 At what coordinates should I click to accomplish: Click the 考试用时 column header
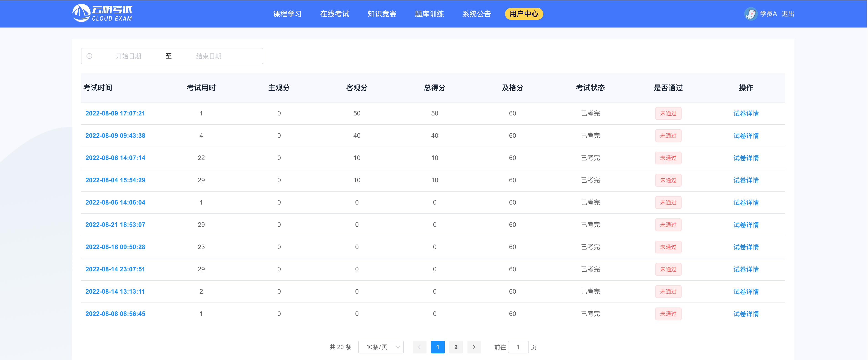201,88
